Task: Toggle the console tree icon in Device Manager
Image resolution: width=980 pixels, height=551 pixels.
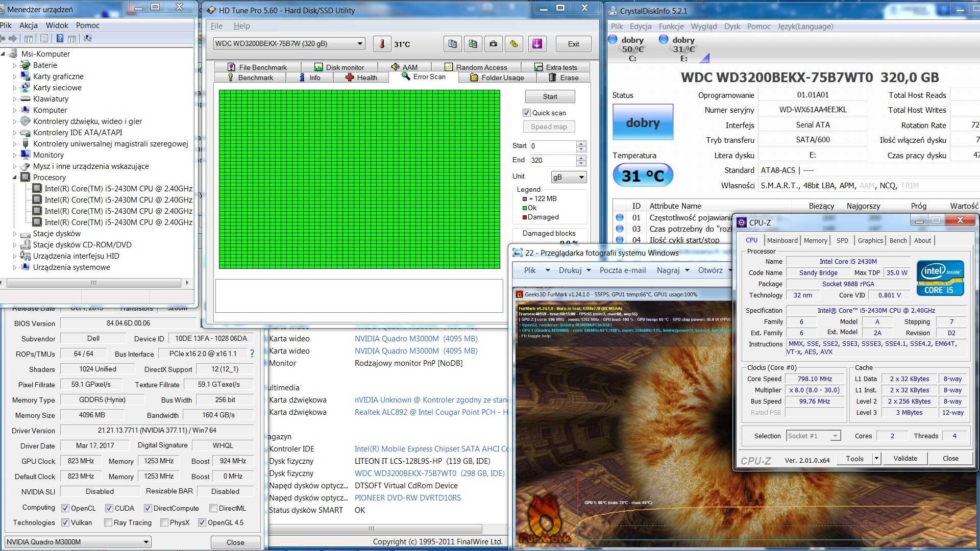Action: 29,39
